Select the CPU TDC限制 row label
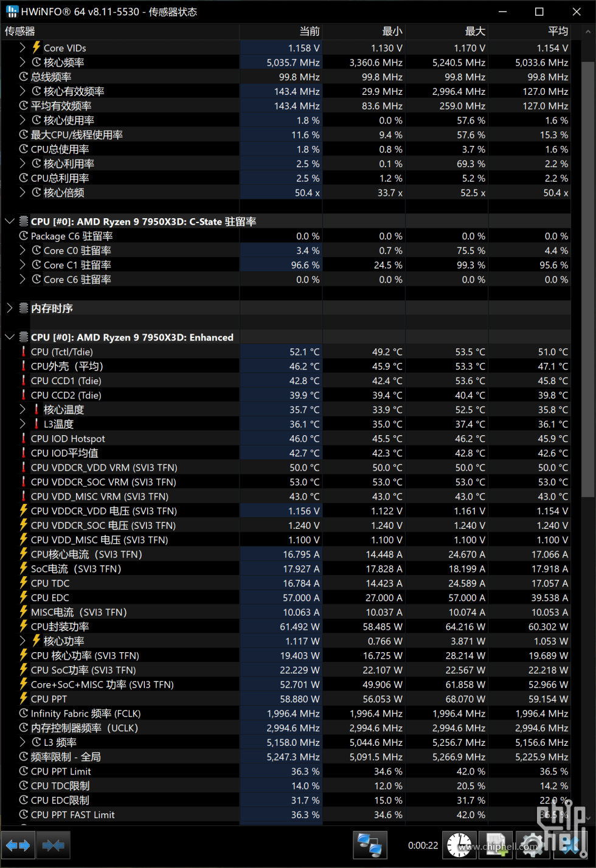596x868 pixels. (x=60, y=786)
